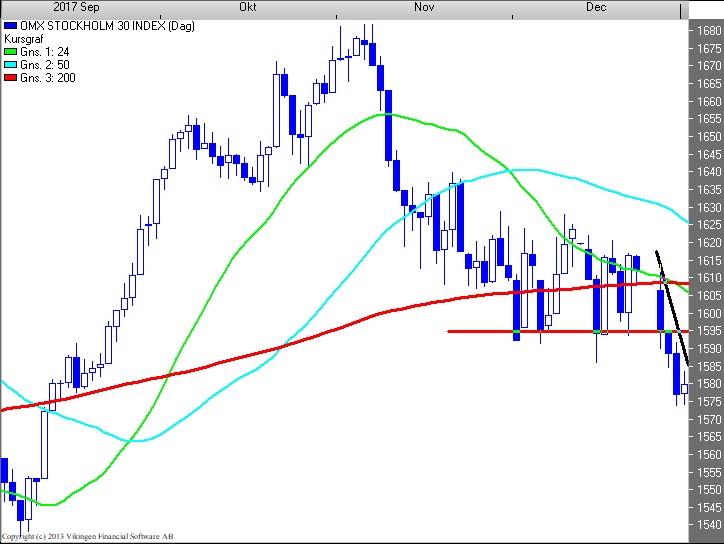
Task: Click the time axis end marker after Dec
Action: pos(683,9)
